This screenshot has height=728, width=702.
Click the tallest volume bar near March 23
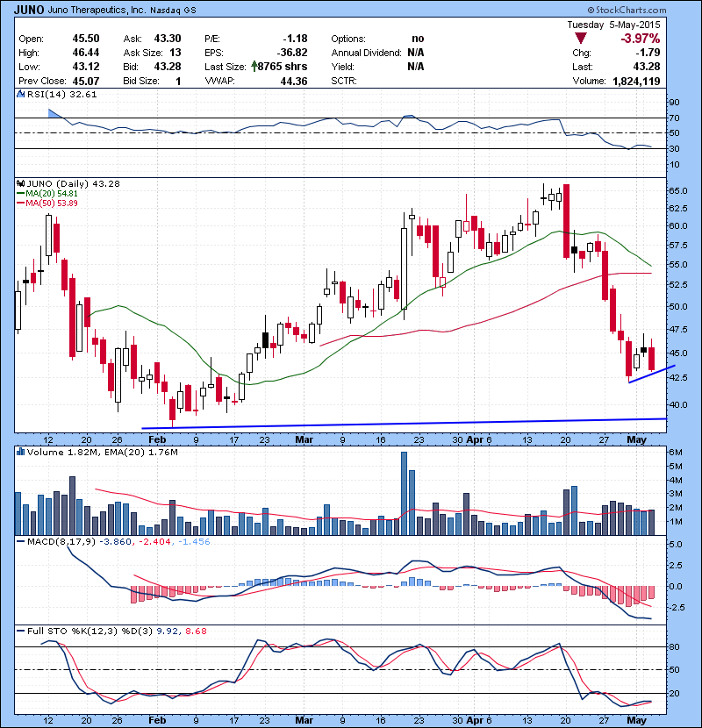click(404, 493)
